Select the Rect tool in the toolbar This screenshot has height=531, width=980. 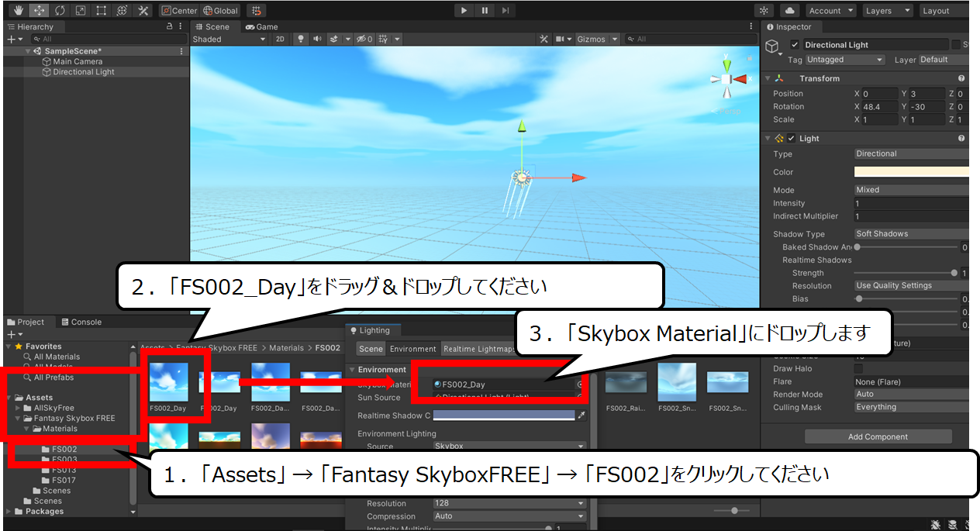pyautogui.click(x=101, y=11)
